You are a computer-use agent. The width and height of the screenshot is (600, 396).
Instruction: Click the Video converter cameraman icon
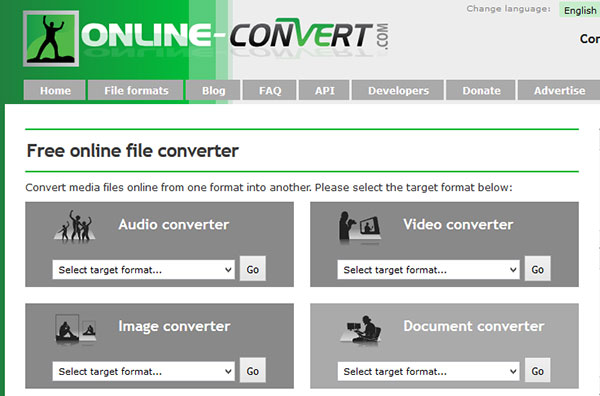click(359, 227)
